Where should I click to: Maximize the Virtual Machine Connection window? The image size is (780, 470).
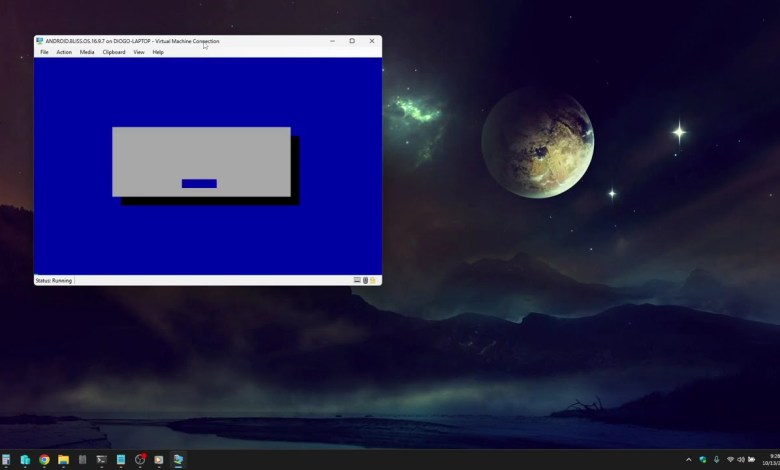(352, 41)
